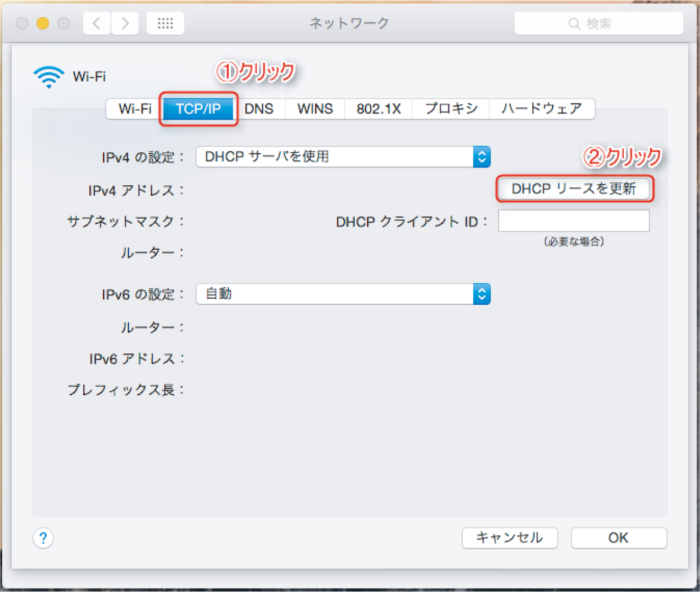
Task: Click the yellow minimize window button
Action: click(x=42, y=23)
